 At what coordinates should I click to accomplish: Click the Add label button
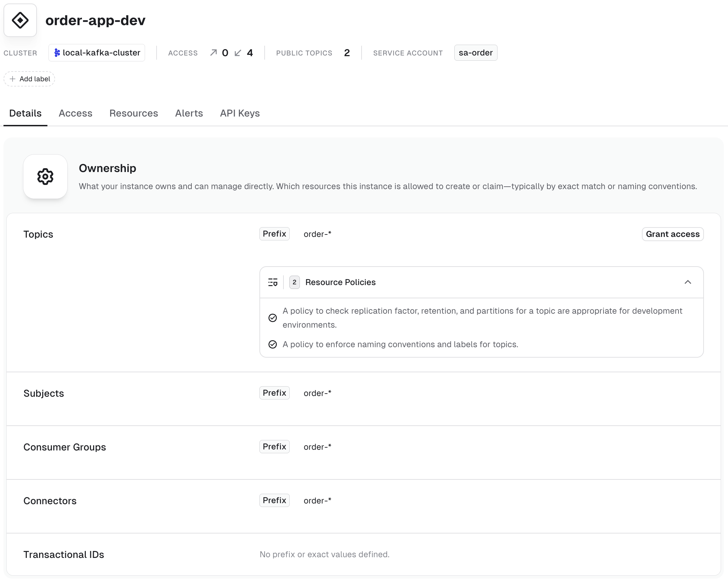[x=29, y=79]
